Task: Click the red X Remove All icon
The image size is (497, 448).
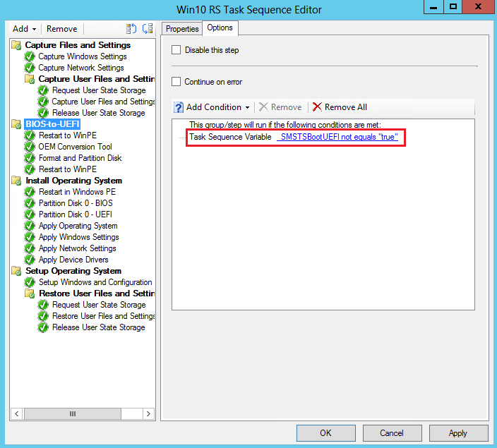Action: tap(317, 107)
